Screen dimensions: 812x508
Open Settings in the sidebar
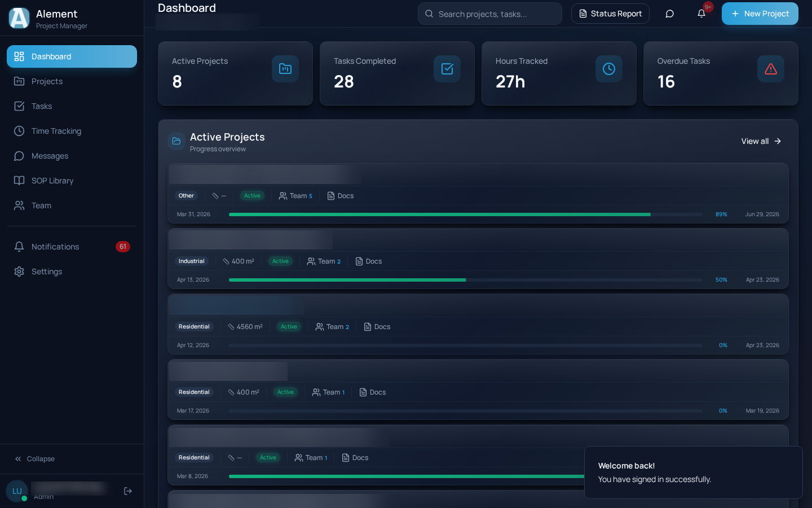click(x=72, y=271)
